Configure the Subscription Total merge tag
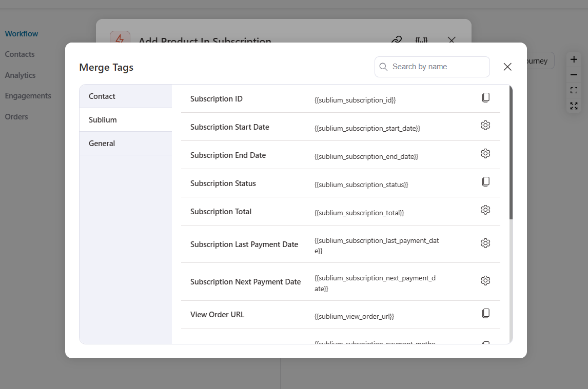 click(485, 210)
